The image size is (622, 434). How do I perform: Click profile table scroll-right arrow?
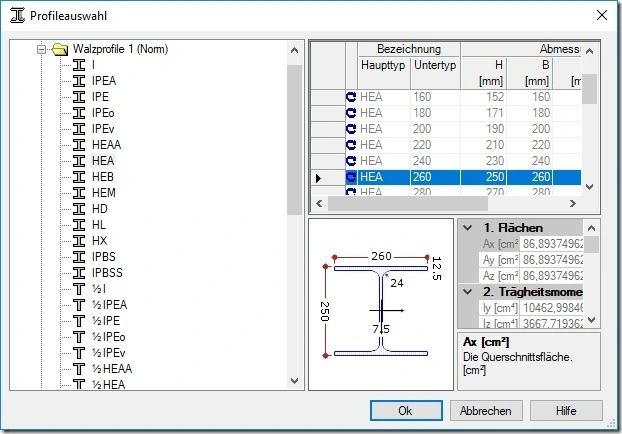[x=572, y=204]
